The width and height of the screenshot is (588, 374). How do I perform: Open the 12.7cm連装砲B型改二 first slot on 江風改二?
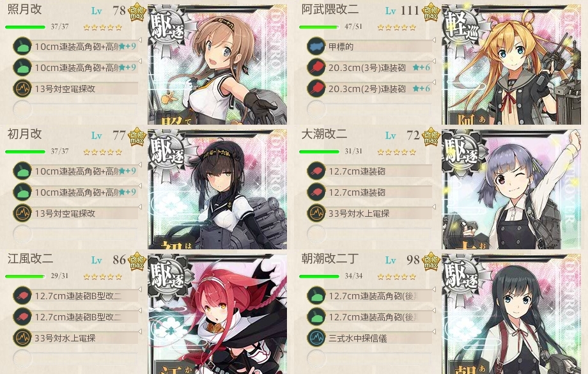point(75,295)
